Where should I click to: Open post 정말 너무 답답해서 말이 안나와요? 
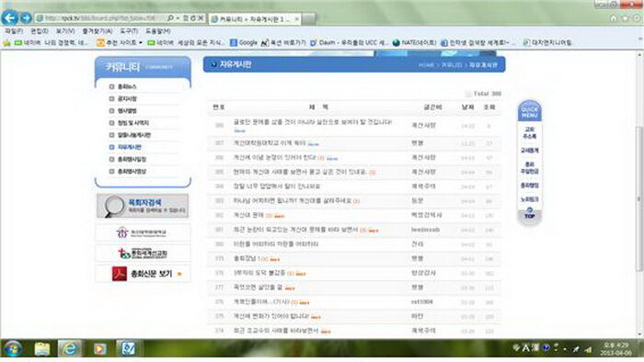[x=277, y=187]
